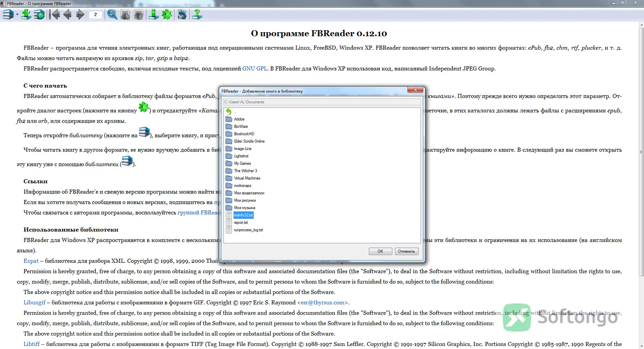Select the Image-Line folder

click(243, 149)
